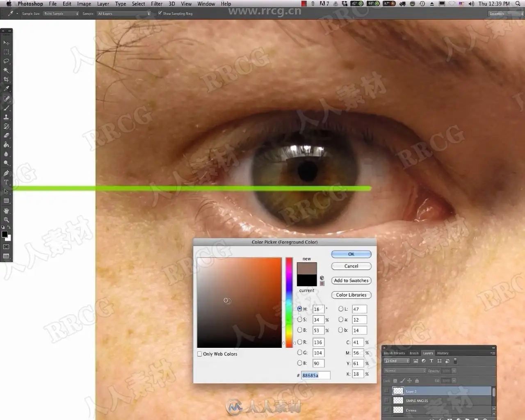Open Spotlight search in menu bar

coord(518,4)
